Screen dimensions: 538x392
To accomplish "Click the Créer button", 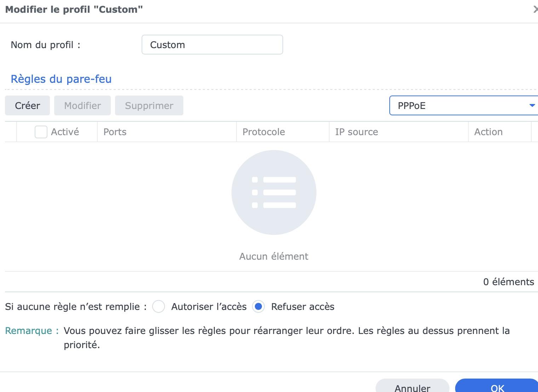I will 27,105.
